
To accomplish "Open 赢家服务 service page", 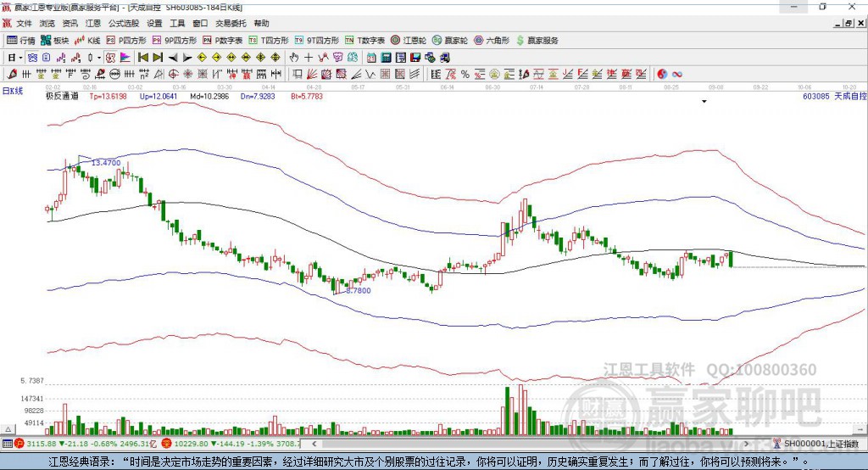I will 537,41.
